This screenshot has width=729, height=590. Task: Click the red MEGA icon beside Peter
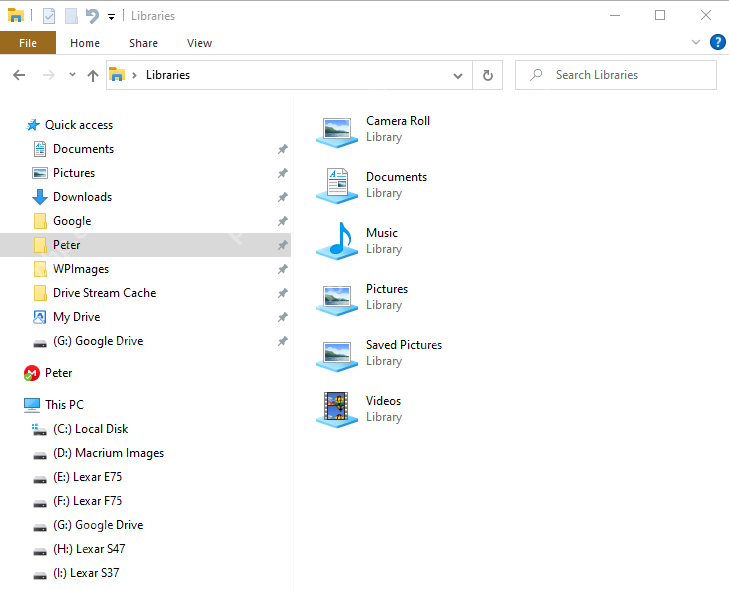coord(32,373)
